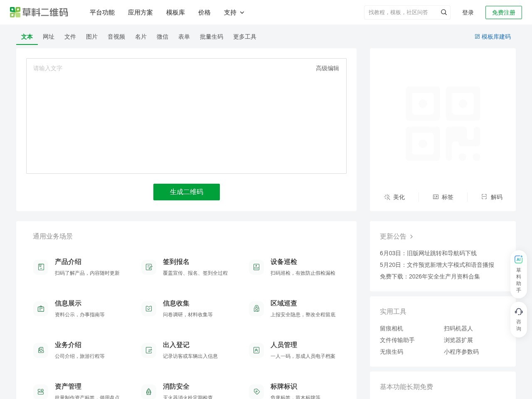
Task: Open the 模板库 menu item
Action: click(175, 12)
